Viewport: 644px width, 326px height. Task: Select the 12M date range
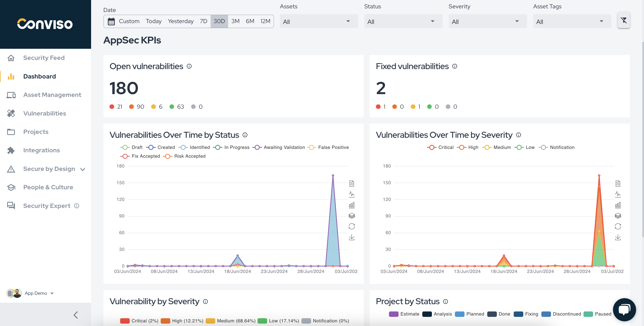pos(265,21)
